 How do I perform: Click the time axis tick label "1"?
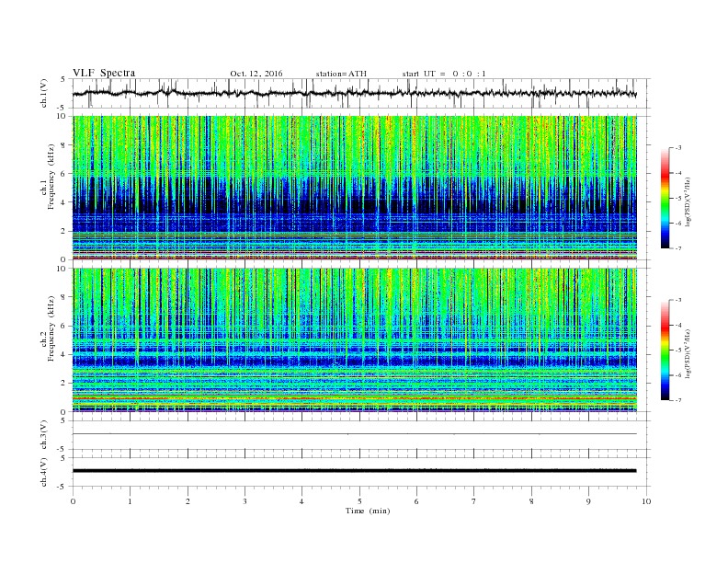click(x=130, y=501)
